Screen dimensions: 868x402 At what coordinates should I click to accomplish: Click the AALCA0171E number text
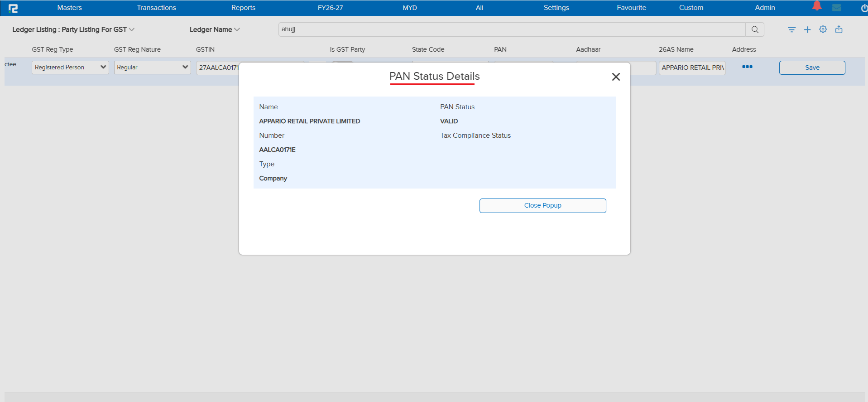coord(277,150)
